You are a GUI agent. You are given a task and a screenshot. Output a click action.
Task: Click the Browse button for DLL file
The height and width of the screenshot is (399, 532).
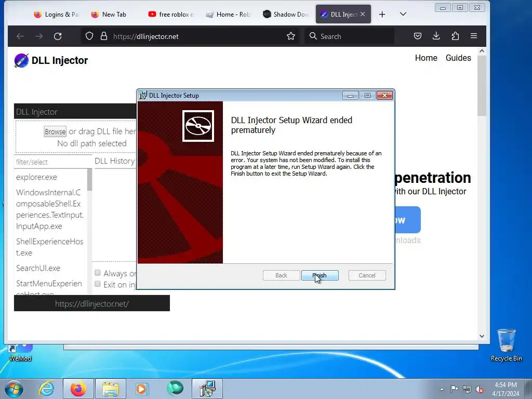pos(55,131)
